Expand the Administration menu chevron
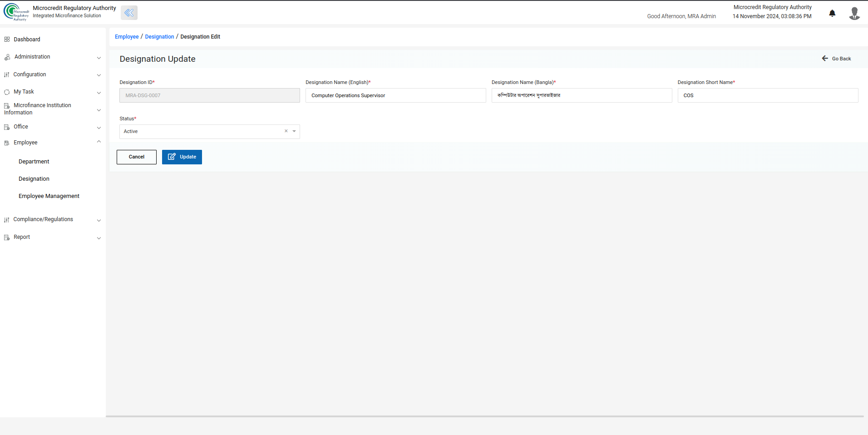Image resolution: width=868 pixels, height=435 pixels. pos(99,58)
